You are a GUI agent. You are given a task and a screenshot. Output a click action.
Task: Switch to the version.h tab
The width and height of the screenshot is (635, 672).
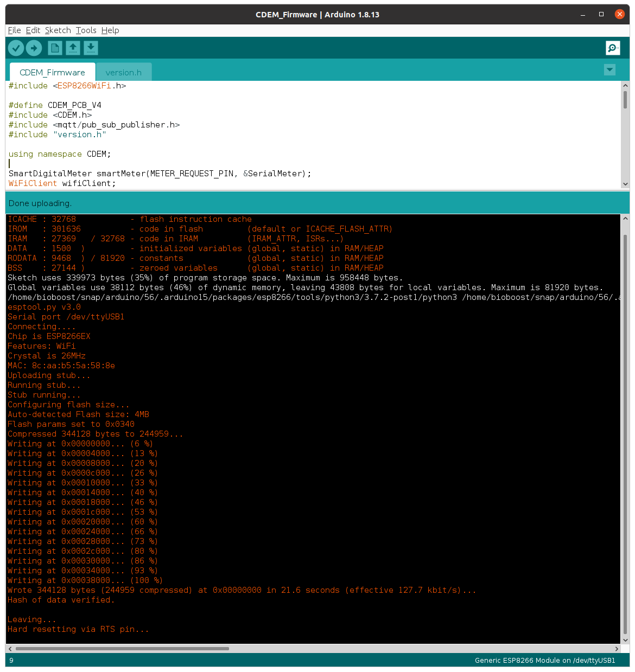tap(123, 73)
